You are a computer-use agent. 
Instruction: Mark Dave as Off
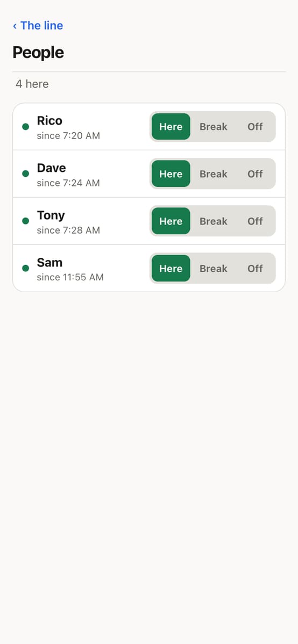pyautogui.click(x=255, y=173)
